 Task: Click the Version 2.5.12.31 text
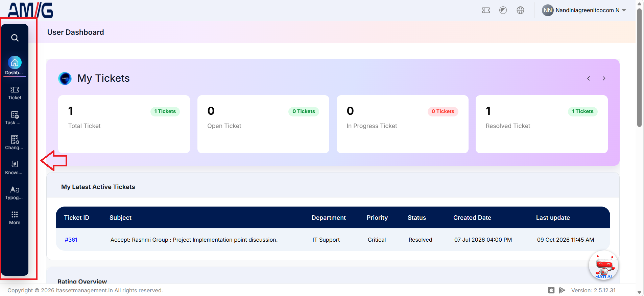593,290
